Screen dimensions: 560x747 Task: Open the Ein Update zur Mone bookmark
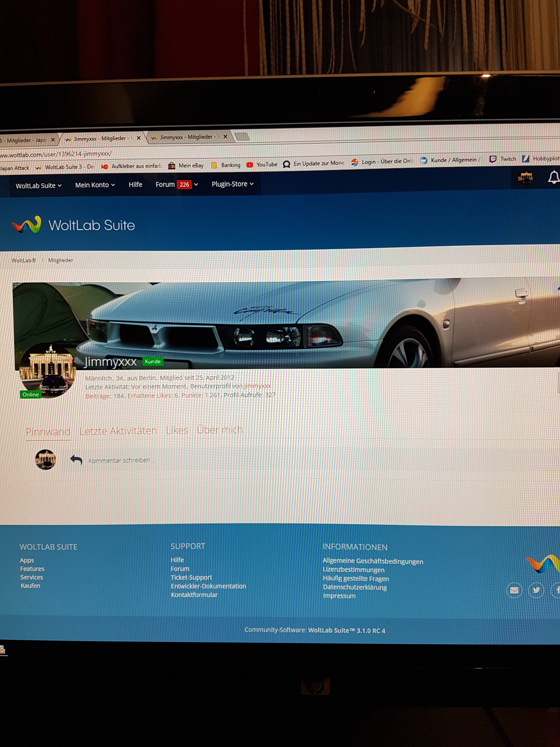point(314,164)
